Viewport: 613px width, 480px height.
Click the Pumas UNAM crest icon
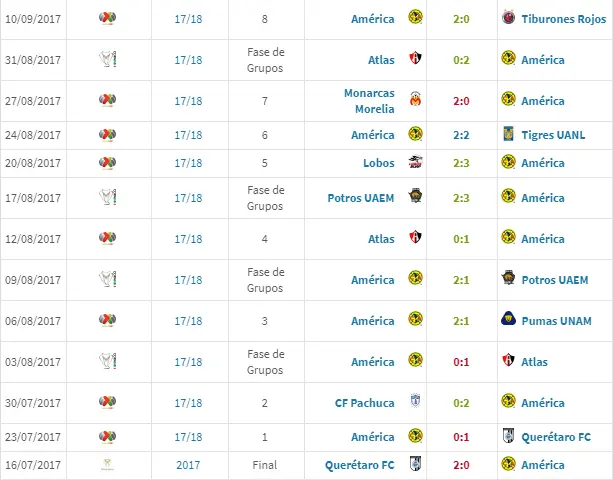508,319
